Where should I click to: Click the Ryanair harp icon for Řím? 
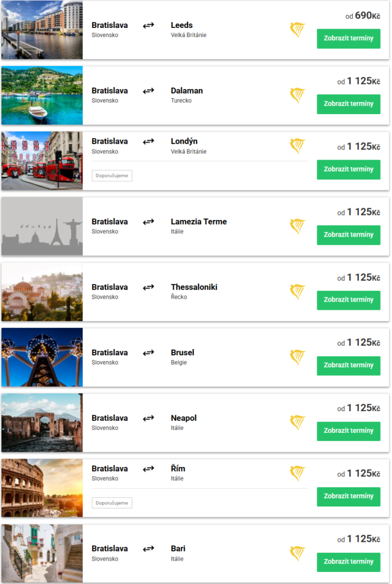click(297, 473)
